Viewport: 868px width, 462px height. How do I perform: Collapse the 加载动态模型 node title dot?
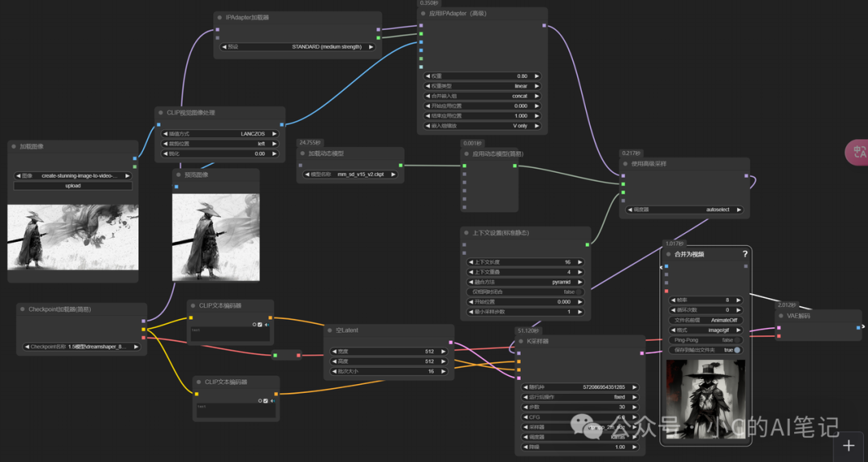pyautogui.click(x=303, y=153)
